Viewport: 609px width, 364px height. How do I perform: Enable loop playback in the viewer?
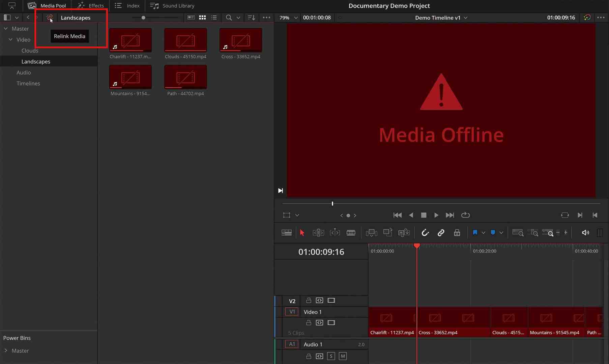click(x=465, y=215)
